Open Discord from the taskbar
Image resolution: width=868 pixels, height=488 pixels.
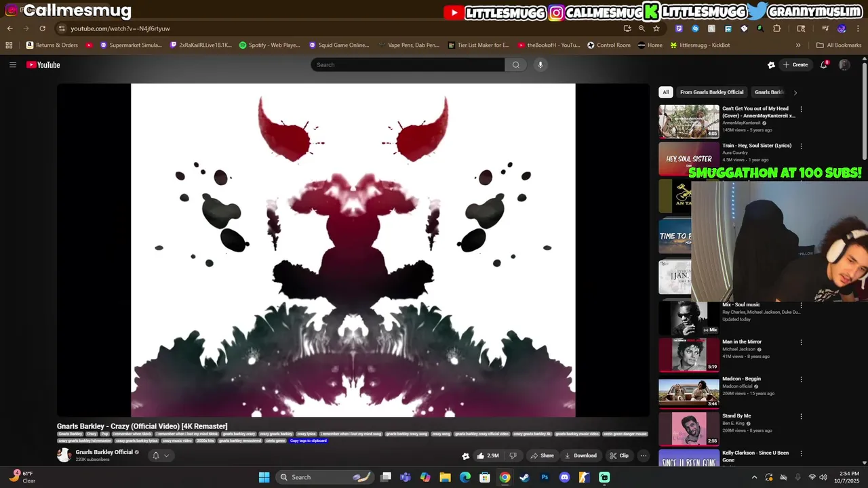pos(564,477)
